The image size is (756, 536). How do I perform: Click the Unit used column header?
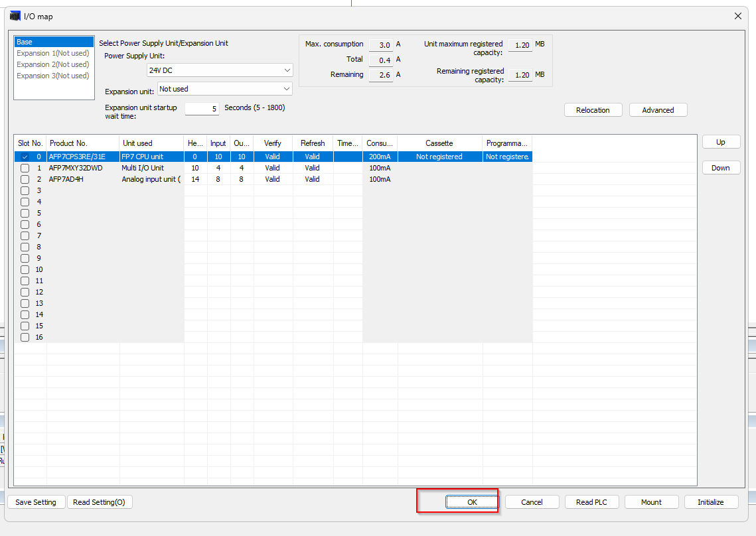click(x=151, y=143)
